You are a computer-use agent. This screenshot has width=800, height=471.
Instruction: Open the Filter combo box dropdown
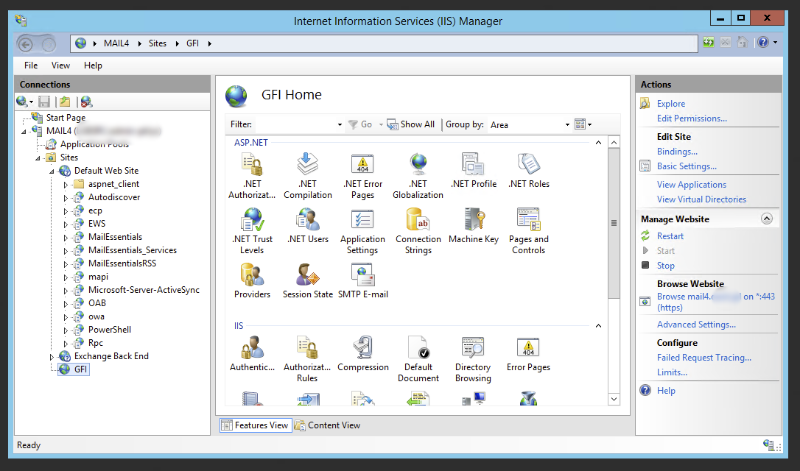coord(340,125)
